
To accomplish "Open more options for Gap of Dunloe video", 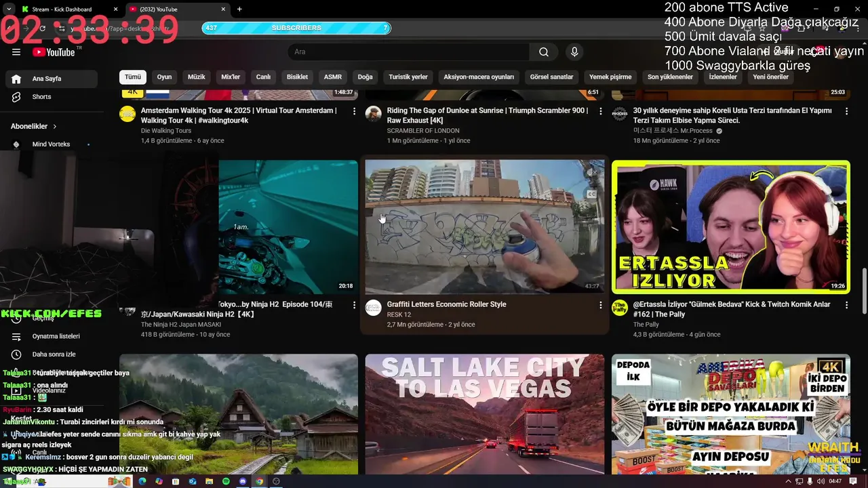I will pos(600,111).
